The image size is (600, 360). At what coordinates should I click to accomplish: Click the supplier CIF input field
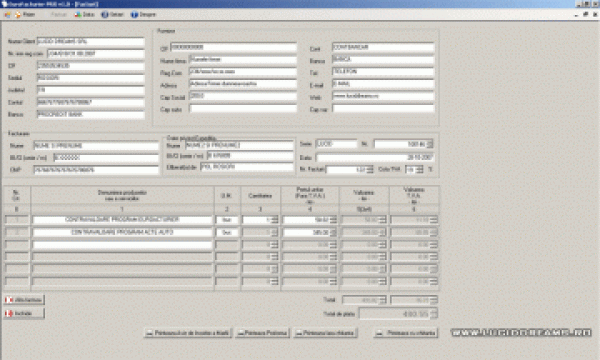point(233,47)
